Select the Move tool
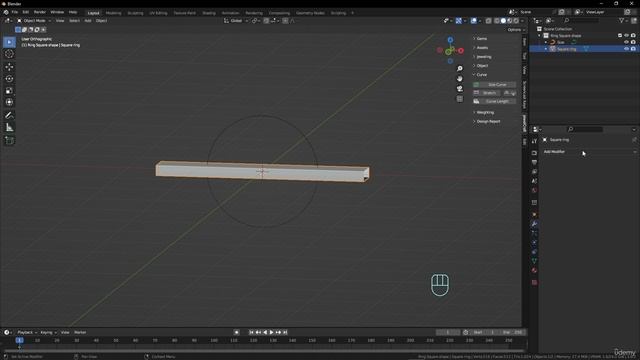This screenshot has height=360, width=640. point(9,67)
